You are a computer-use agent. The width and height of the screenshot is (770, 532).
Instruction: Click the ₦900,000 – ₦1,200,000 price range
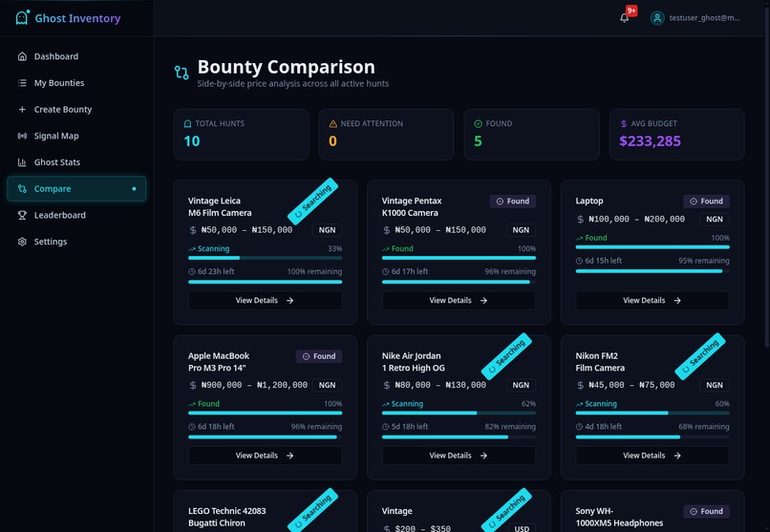coord(254,385)
